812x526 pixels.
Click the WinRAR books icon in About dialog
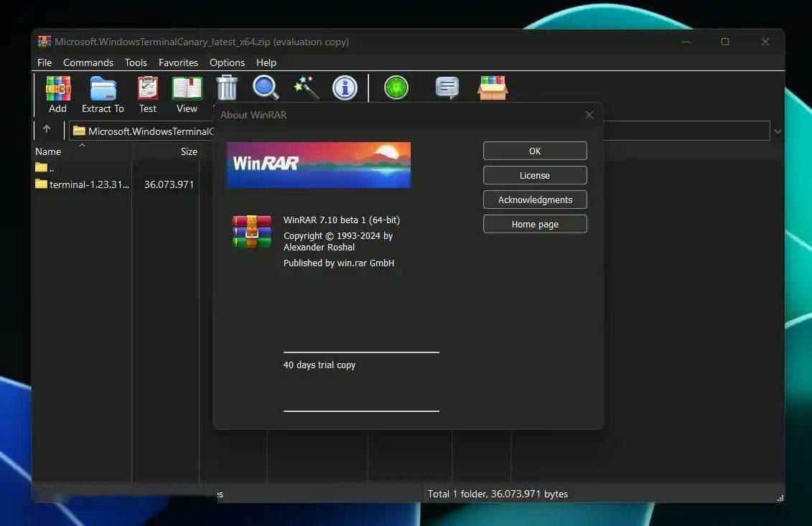click(x=252, y=231)
